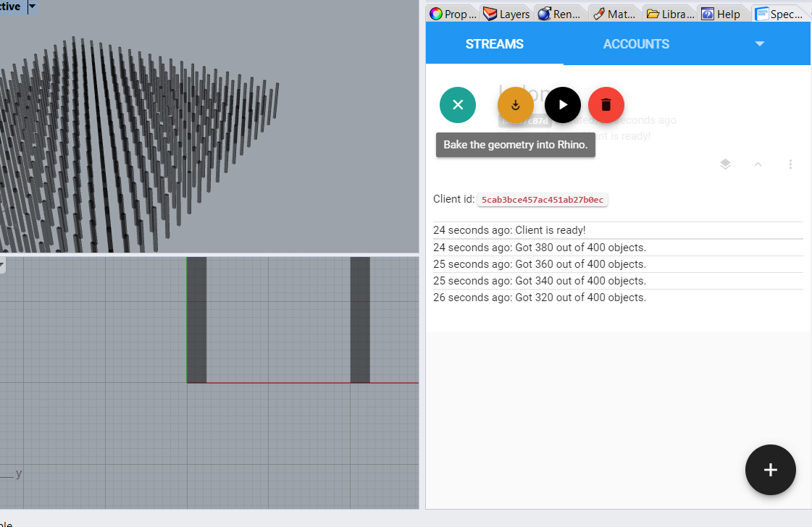Screen dimensions: 812x527
Task: Switch to the STREAMS tab
Action: 495,44
